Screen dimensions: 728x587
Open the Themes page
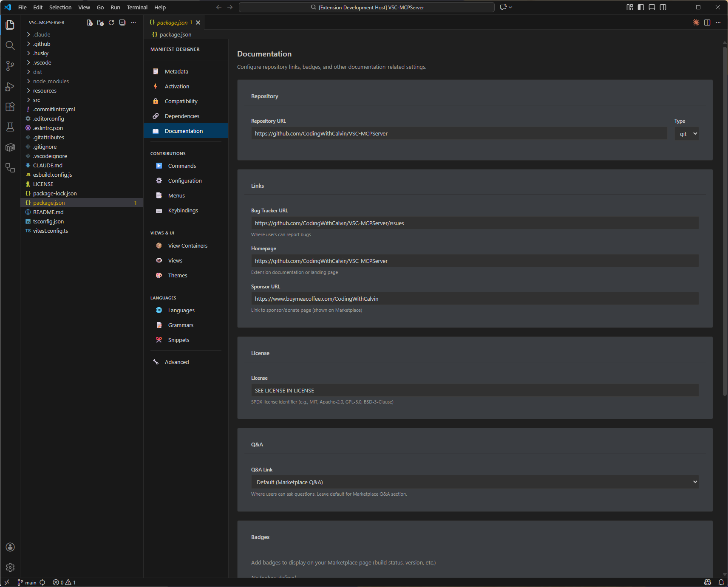click(x=186, y=275)
